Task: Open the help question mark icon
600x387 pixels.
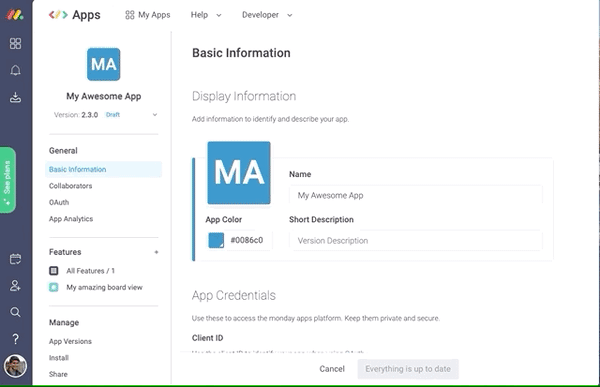Action: click(15, 339)
